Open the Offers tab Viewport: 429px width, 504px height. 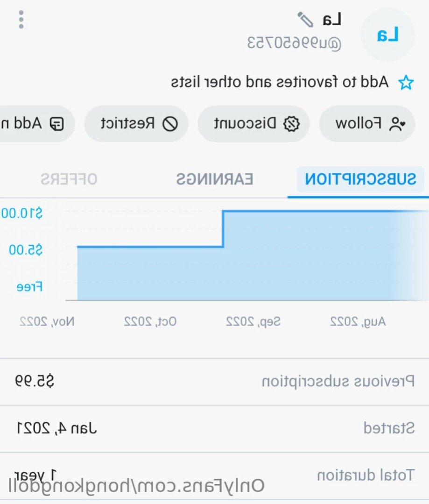(x=69, y=179)
